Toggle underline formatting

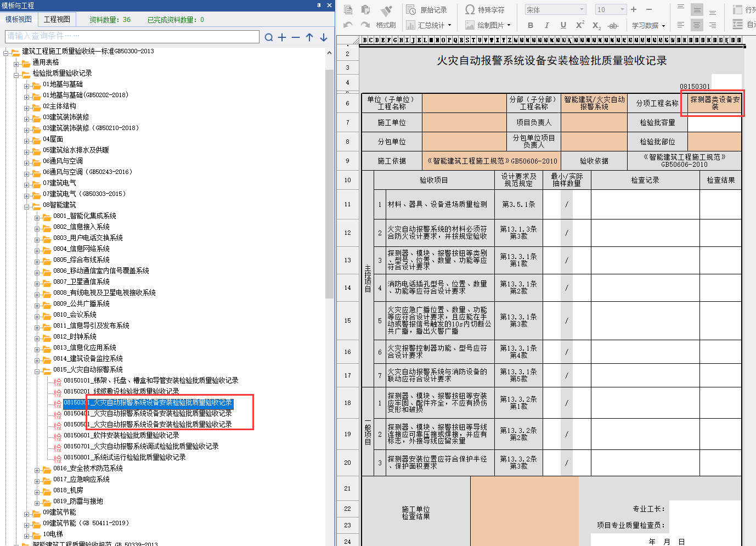pyautogui.click(x=563, y=25)
